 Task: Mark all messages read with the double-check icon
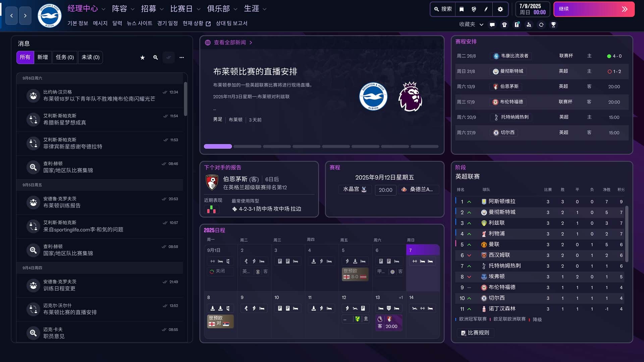(x=169, y=57)
